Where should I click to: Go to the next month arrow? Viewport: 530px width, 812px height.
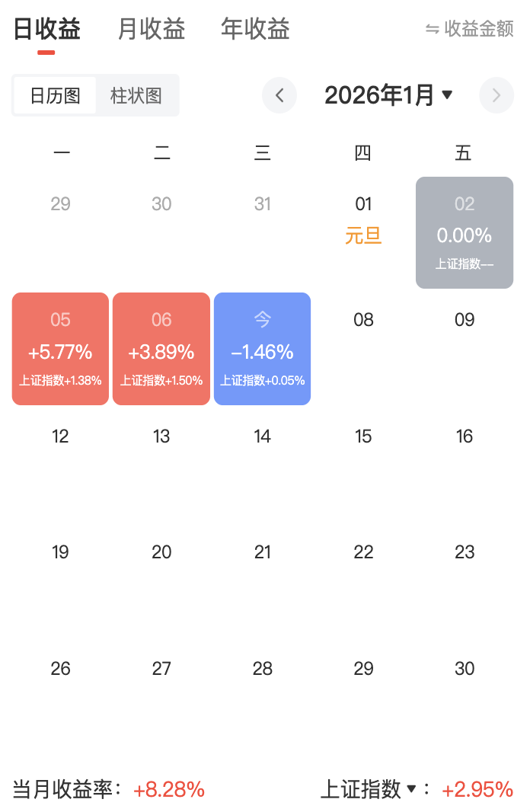pos(496,96)
